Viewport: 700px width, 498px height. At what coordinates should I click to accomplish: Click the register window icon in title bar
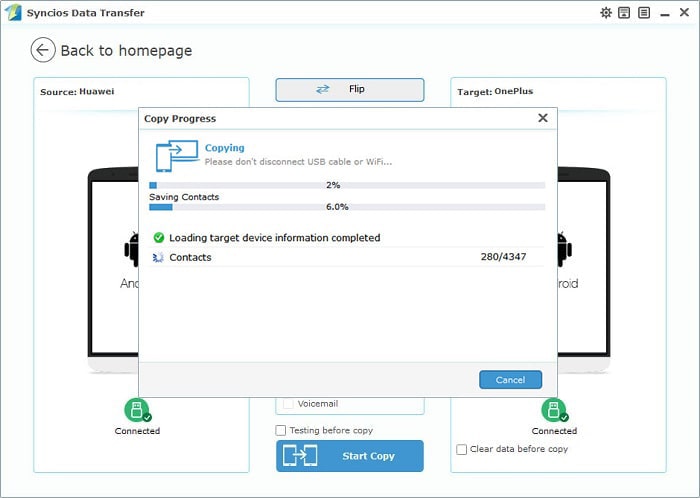coord(624,12)
